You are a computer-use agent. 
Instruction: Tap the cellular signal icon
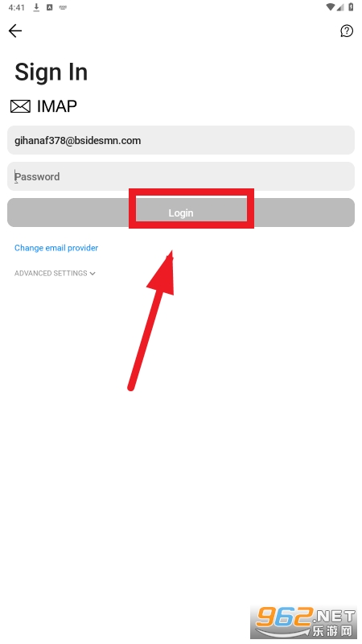pyautogui.click(x=340, y=6)
